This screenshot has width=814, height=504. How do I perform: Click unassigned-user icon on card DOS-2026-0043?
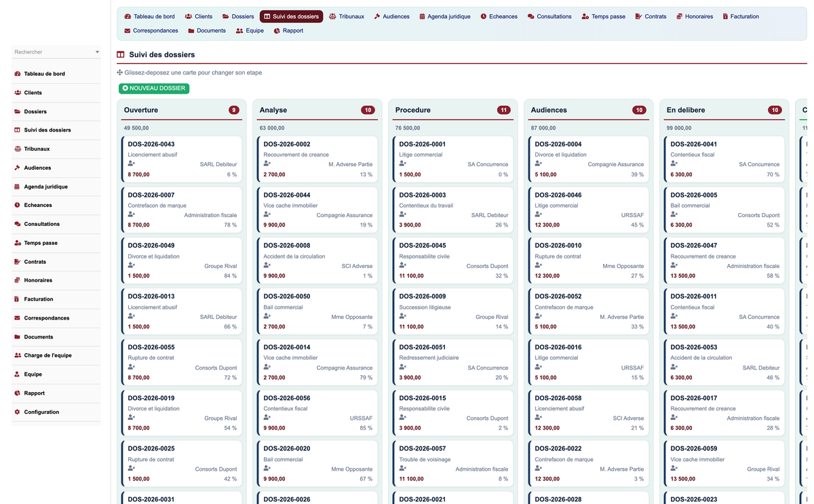[x=132, y=163]
